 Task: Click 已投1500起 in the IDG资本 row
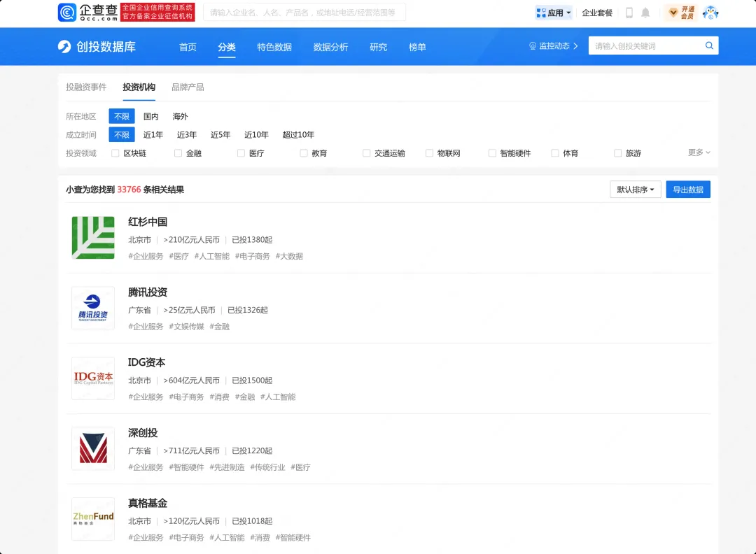click(x=252, y=381)
